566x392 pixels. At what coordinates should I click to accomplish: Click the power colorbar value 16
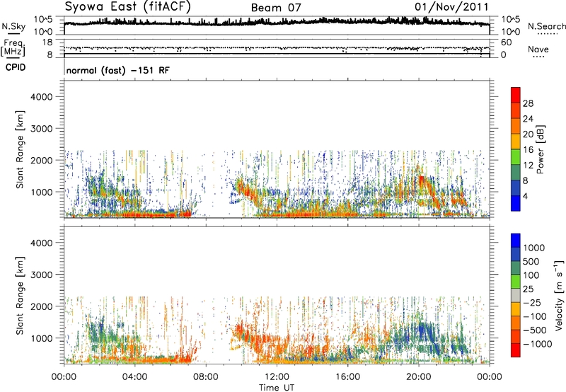tap(528, 150)
